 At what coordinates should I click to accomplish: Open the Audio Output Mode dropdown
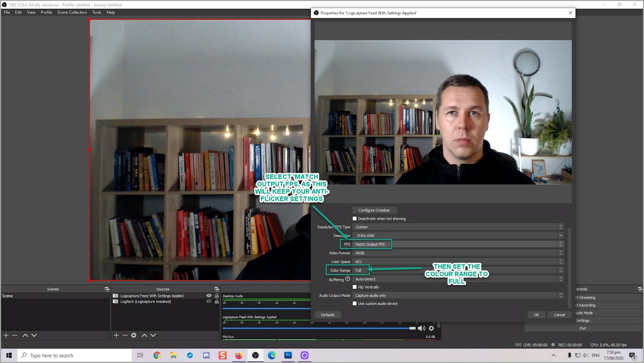click(x=458, y=295)
